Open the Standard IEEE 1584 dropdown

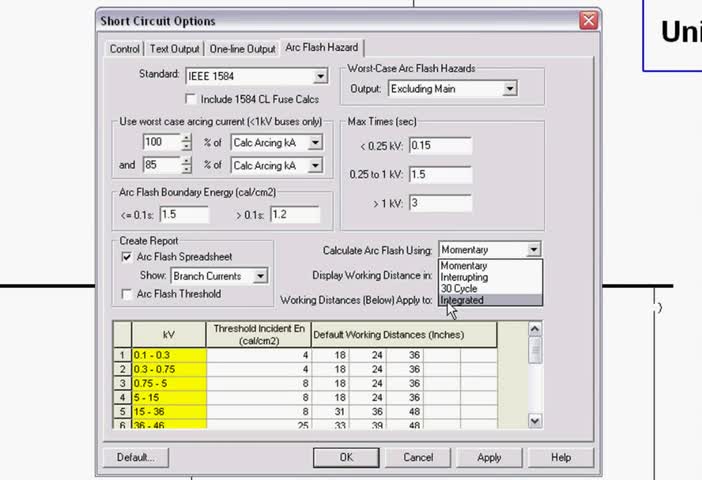pos(320,76)
